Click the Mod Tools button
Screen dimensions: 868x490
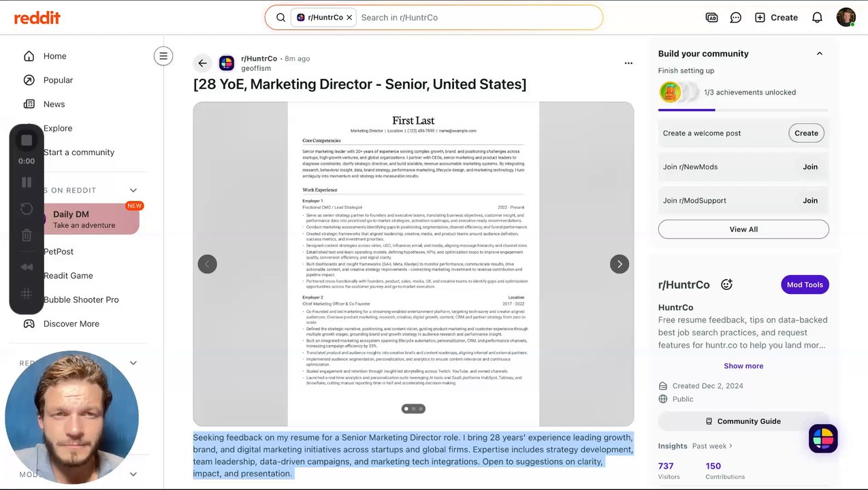click(805, 284)
